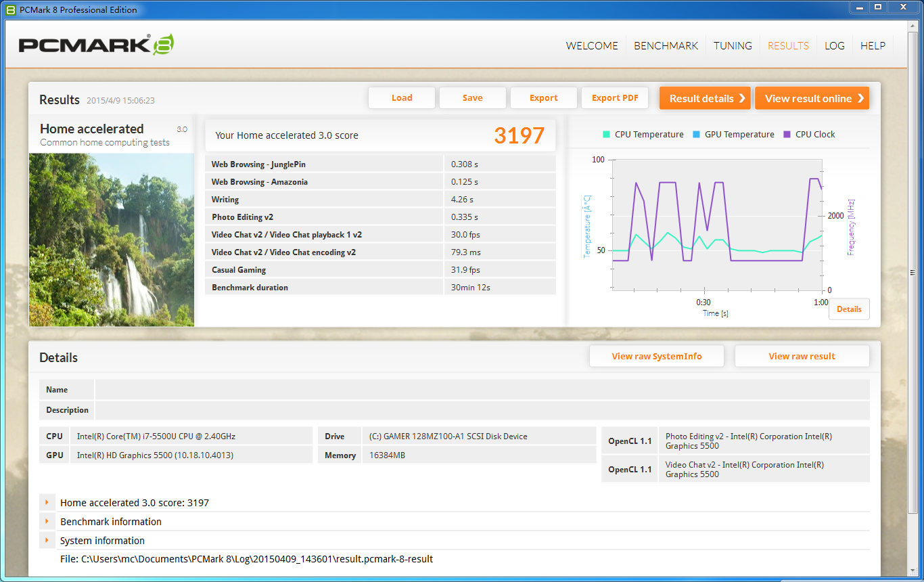Expand the System information section
This screenshot has height=582, width=924.
[x=47, y=540]
